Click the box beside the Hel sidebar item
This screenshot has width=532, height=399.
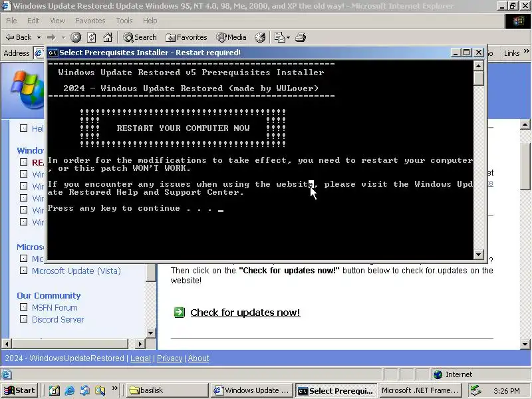tap(23, 128)
